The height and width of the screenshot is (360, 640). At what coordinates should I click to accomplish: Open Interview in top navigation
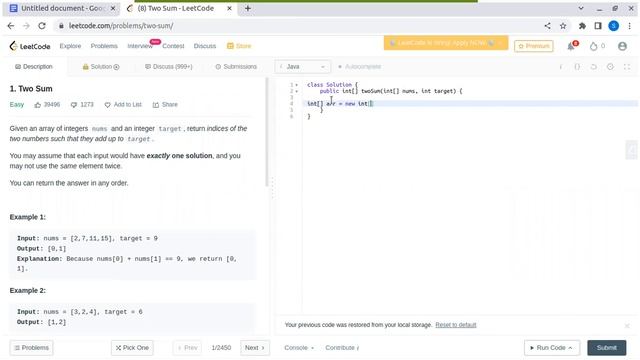tap(140, 46)
